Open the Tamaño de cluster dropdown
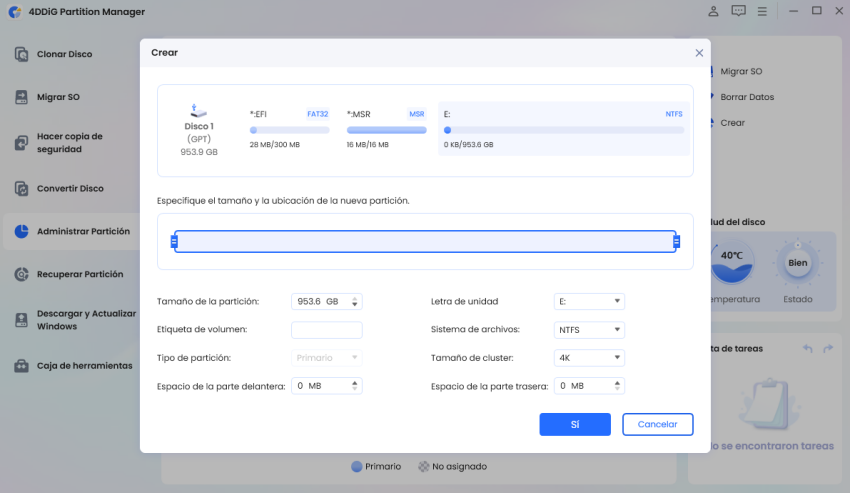Screen dimensions: 850x493 (589, 357)
